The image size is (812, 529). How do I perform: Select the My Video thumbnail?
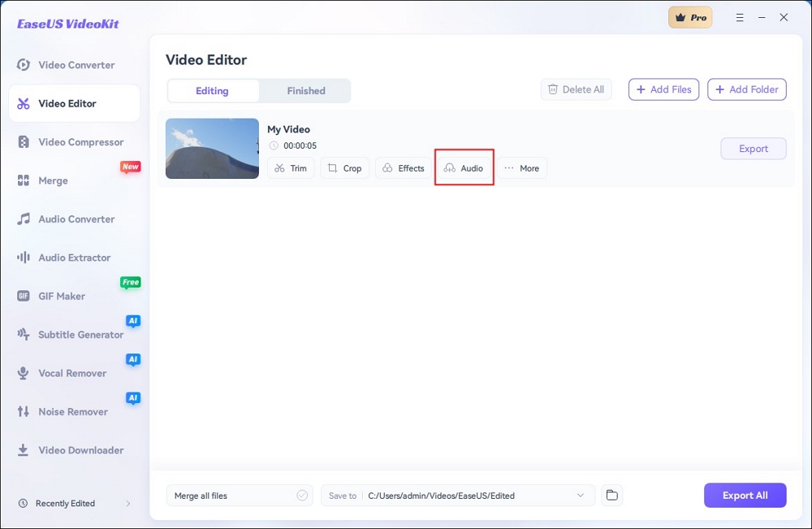tap(212, 148)
